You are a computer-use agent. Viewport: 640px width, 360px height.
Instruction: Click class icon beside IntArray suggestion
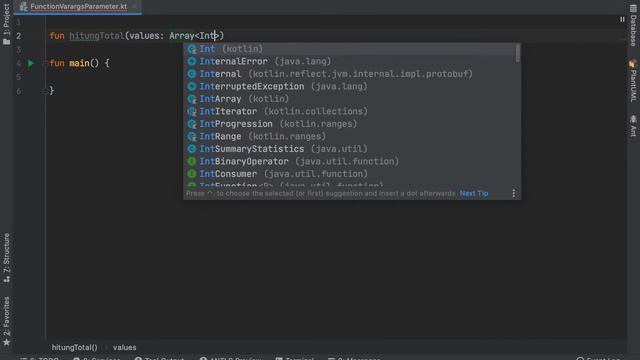(192, 99)
